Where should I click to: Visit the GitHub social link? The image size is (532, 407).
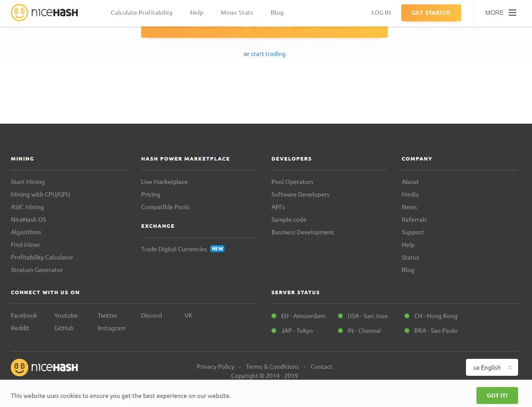coord(64,328)
